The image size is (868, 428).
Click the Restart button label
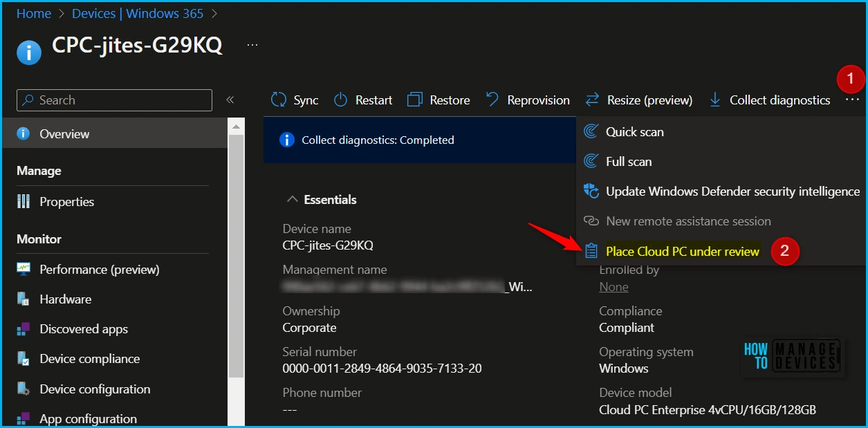click(x=374, y=100)
